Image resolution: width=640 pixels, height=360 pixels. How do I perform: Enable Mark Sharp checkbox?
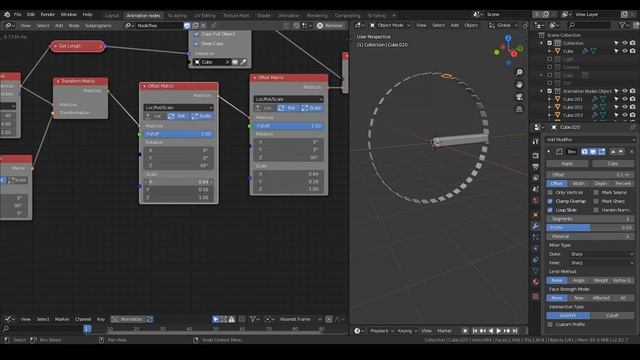596,201
